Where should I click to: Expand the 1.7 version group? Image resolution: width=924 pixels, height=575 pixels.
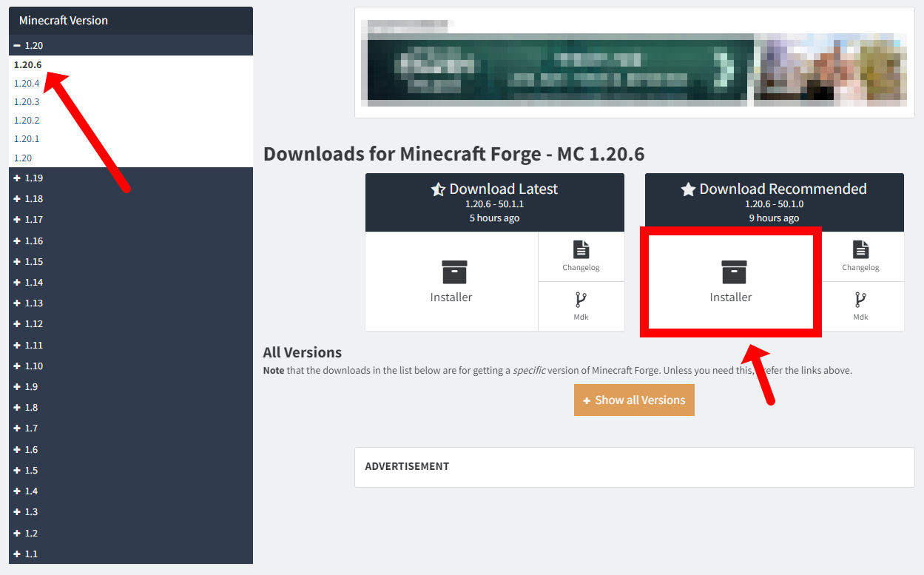click(x=18, y=428)
